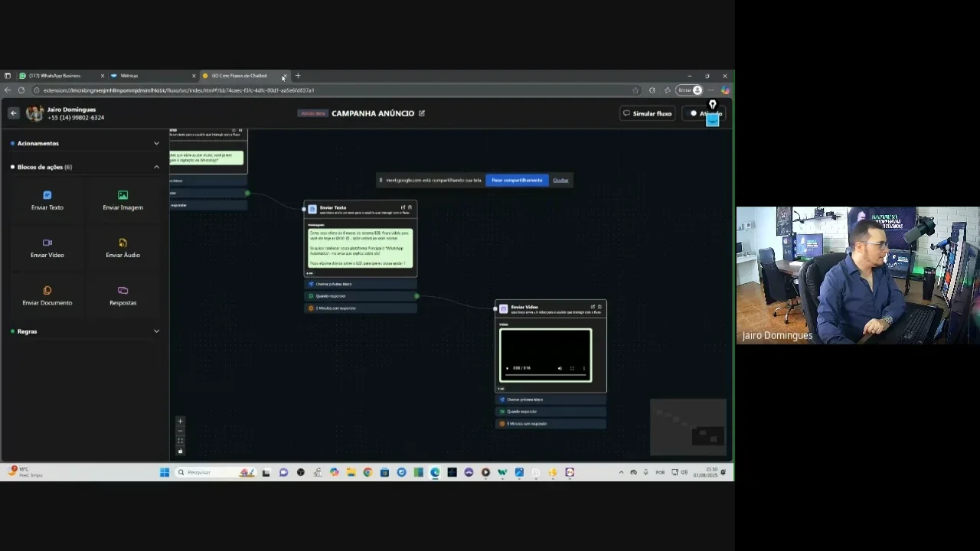
Task: Select the Enviar Texto block icon in sidebar
Action: click(x=47, y=195)
